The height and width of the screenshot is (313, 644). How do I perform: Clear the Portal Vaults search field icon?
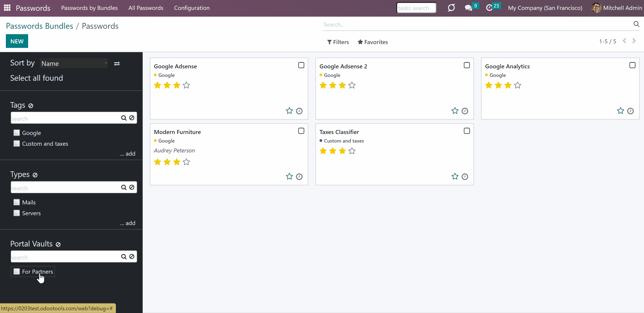[x=132, y=257]
